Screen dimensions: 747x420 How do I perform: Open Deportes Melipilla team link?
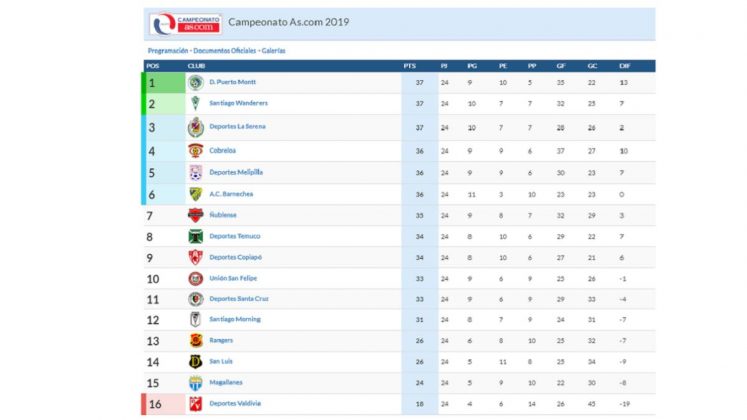(x=236, y=172)
